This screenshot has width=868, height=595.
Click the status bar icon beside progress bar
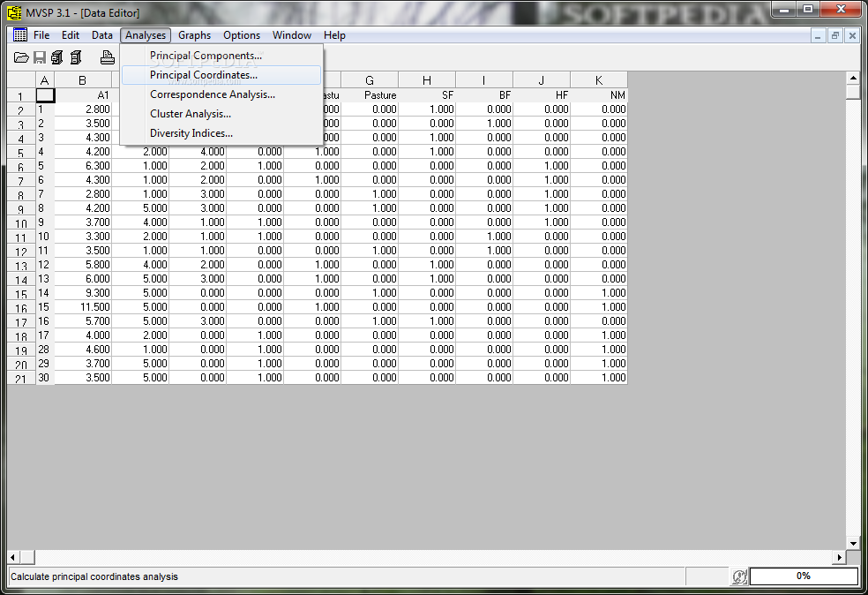pos(739,576)
